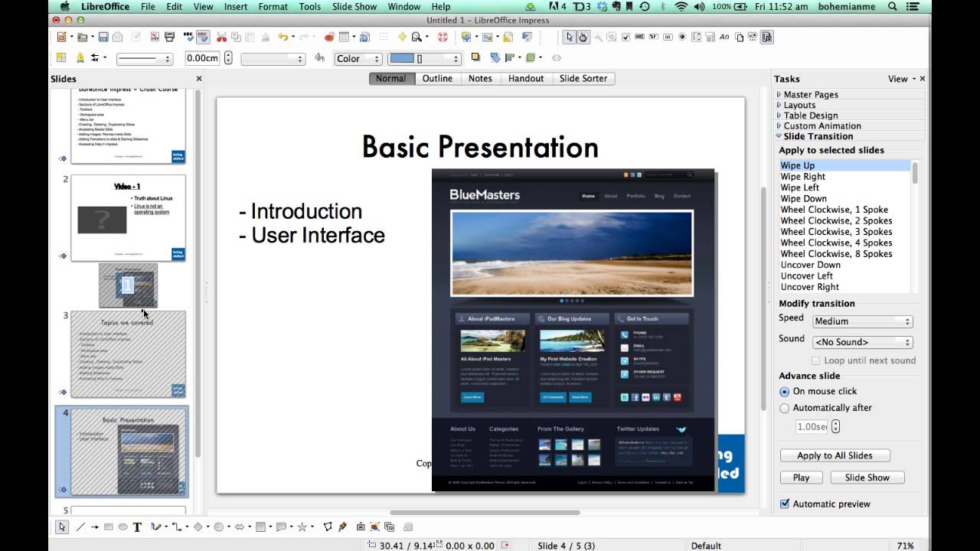
Task: Select Uncover Down transition
Action: point(810,265)
